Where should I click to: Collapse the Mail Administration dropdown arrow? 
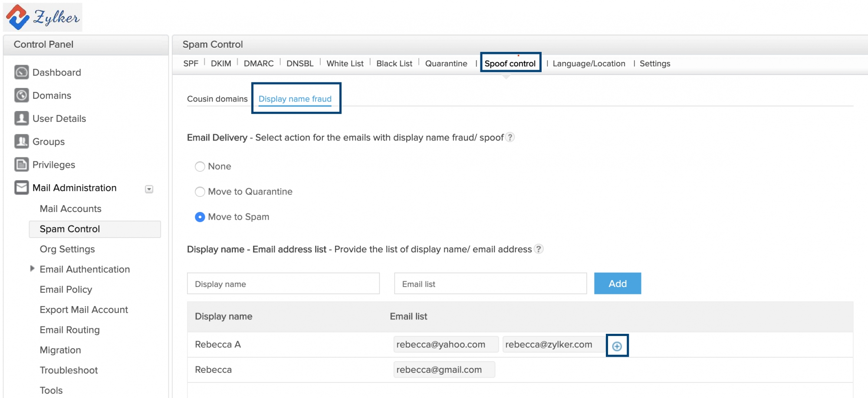(149, 189)
